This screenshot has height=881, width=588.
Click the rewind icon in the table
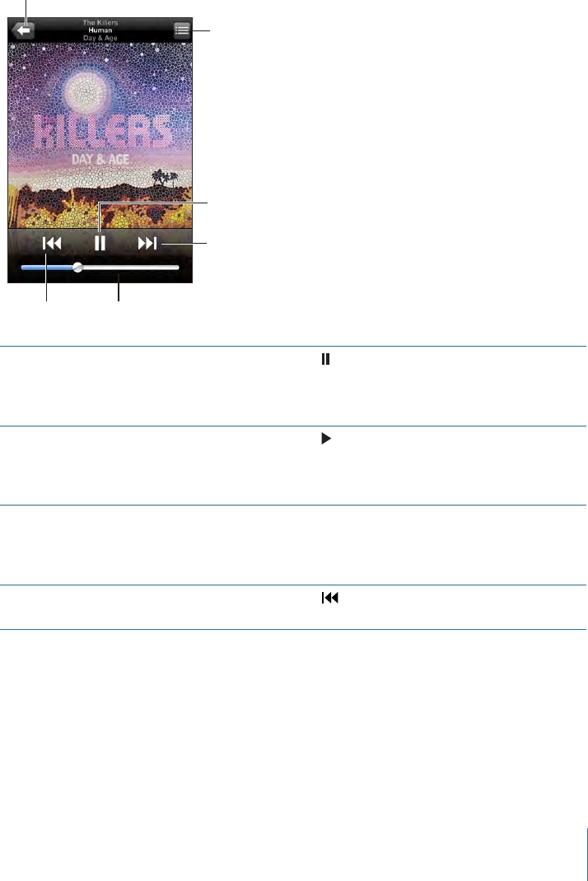click(x=330, y=598)
